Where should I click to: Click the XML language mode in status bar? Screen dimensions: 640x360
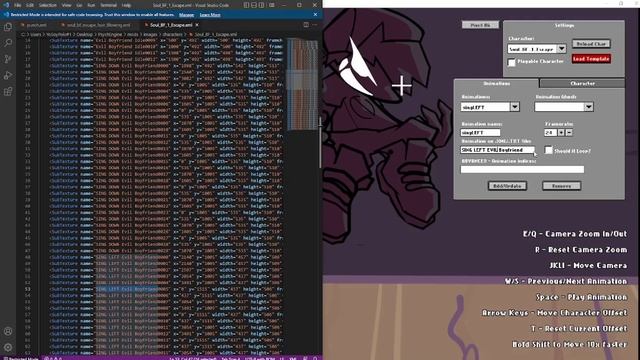(293, 358)
